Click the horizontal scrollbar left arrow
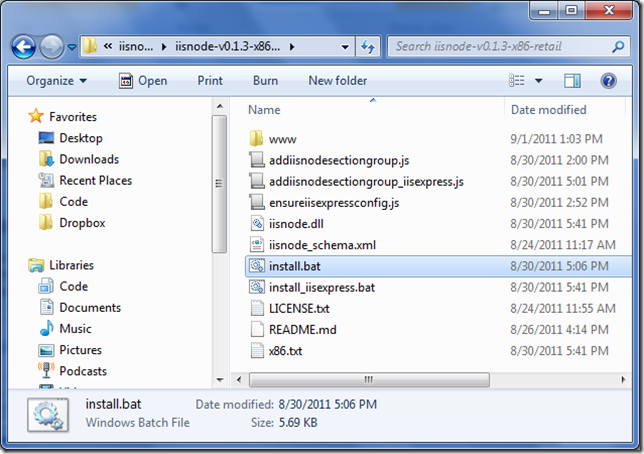The width and height of the screenshot is (644, 454). pyautogui.click(x=239, y=380)
